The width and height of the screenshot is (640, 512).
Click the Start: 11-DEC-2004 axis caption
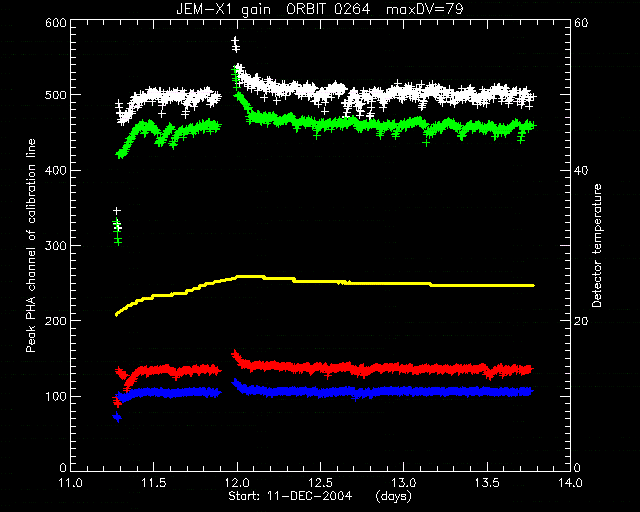coord(290,496)
